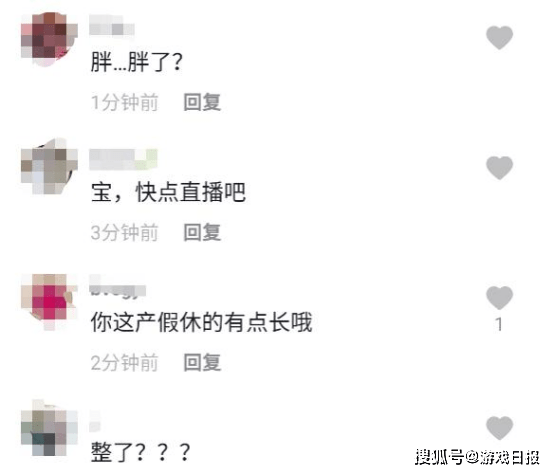The width and height of the screenshot is (554, 474).
Task: Open avatar of "宝,快点直播吧" commenter
Action: coord(49,166)
